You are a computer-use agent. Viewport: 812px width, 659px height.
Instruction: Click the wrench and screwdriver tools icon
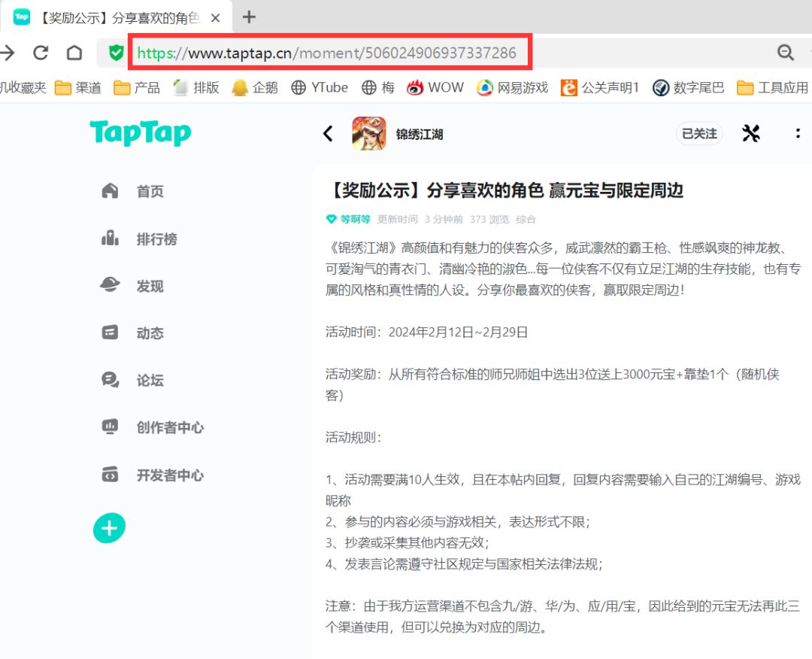coord(751,133)
